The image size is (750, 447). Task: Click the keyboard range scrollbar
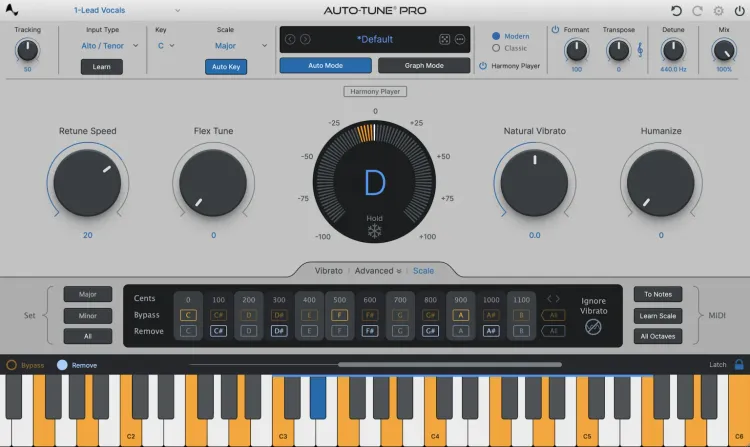click(450, 365)
